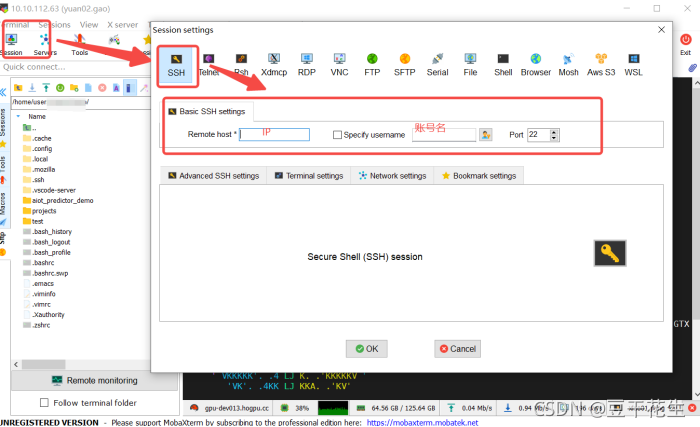Open the Advanced SSH settings tab

click(213, 176)
